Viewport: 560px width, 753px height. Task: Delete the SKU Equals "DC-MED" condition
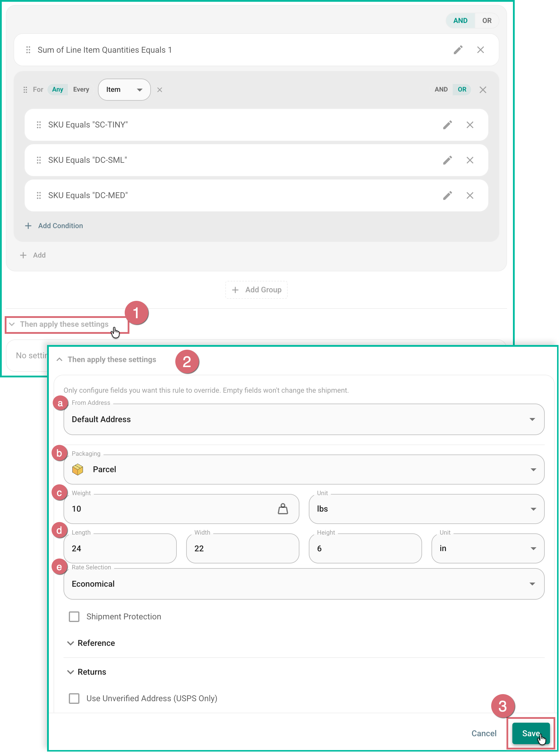point(470,195)
